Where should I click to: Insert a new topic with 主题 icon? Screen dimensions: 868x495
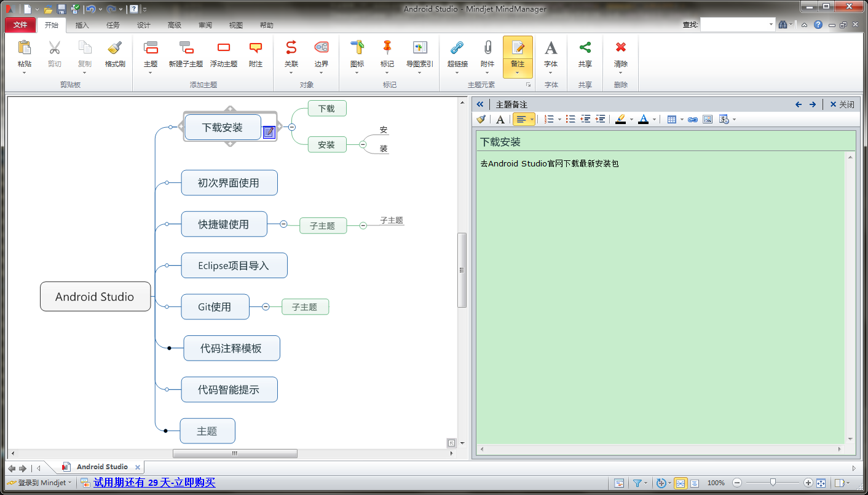point(151,48)
